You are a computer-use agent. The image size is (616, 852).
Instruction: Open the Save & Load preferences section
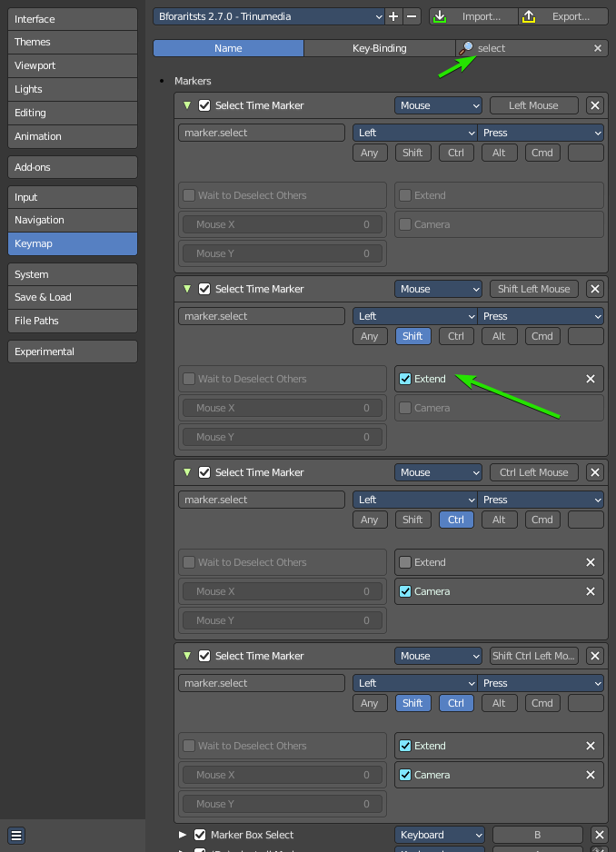[x=73, y=297]
